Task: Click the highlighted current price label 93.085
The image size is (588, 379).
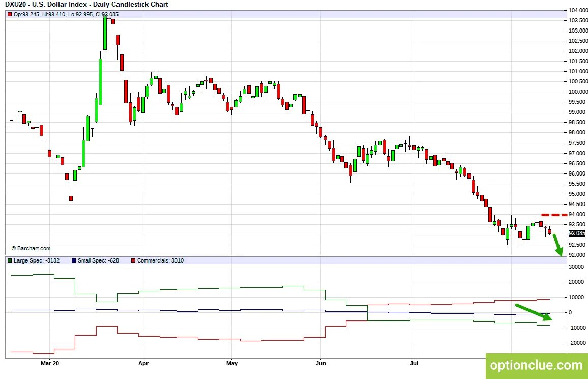Action: [x=577, y=233]
